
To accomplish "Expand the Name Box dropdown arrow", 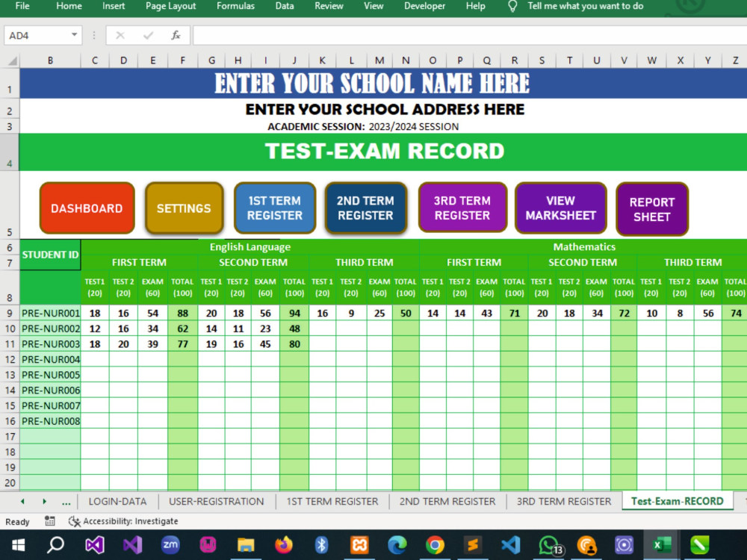I will [74, 35].
